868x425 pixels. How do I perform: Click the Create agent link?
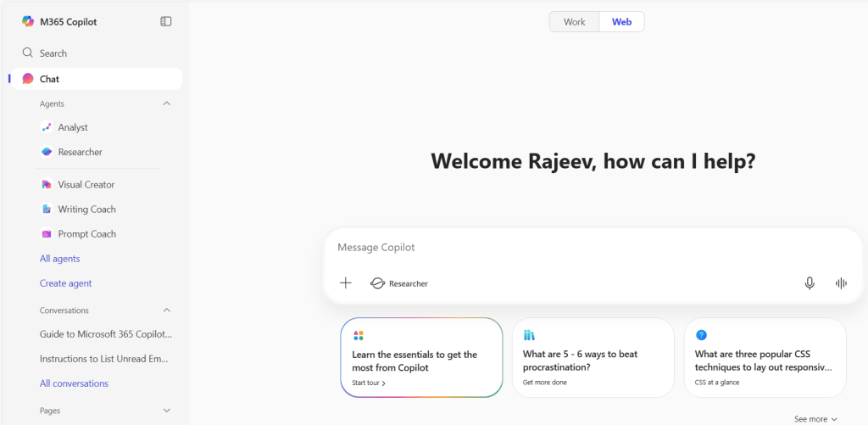pos(65,283)
